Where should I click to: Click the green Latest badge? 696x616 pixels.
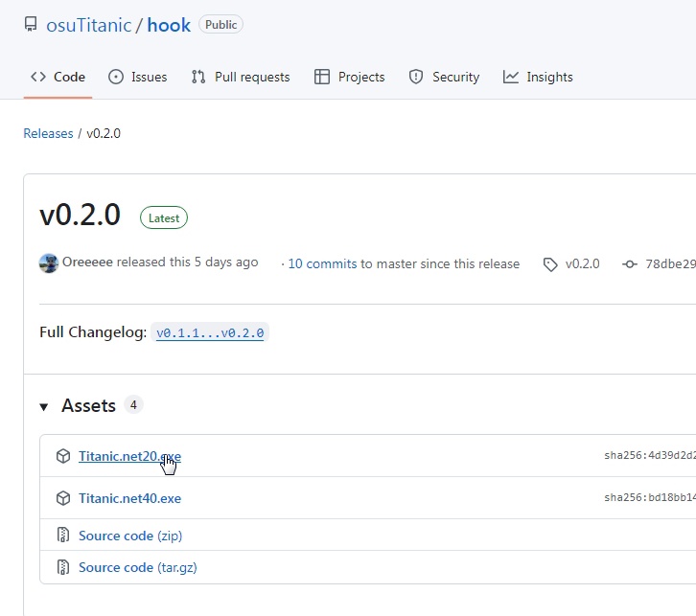[x=164, y=217]
